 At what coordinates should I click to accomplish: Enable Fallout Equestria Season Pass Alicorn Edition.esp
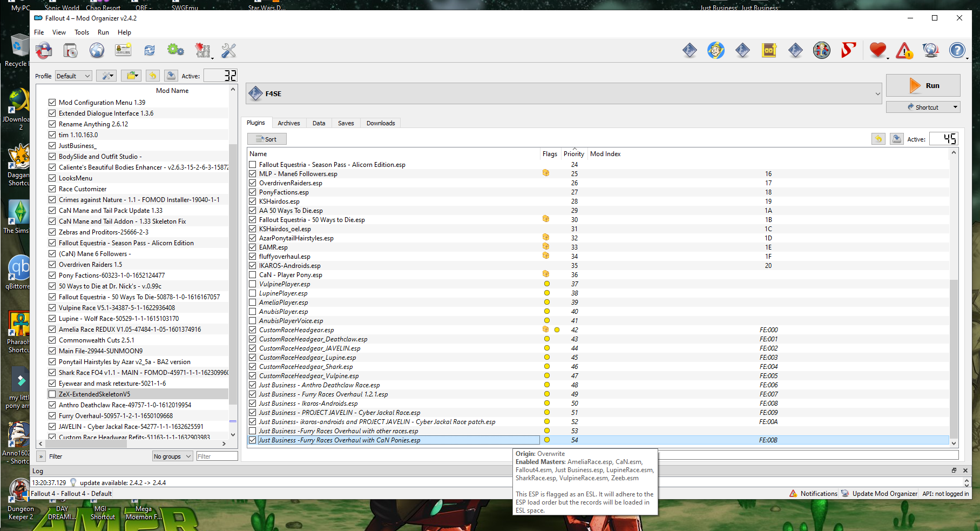(x=253, y=165)
